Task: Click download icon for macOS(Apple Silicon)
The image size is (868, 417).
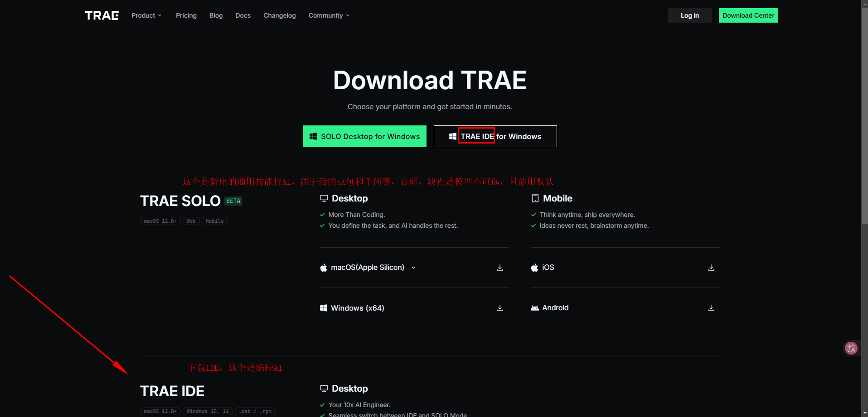Action: [500, 268]
